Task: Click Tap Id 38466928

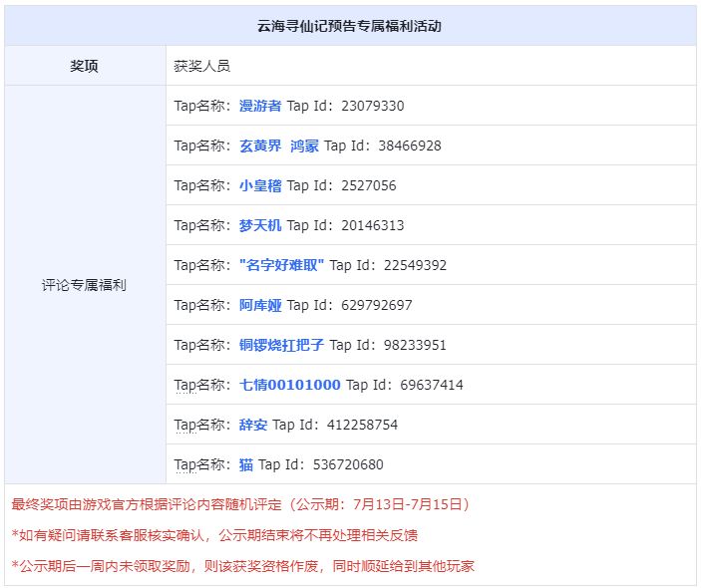Action: point(383,146)
